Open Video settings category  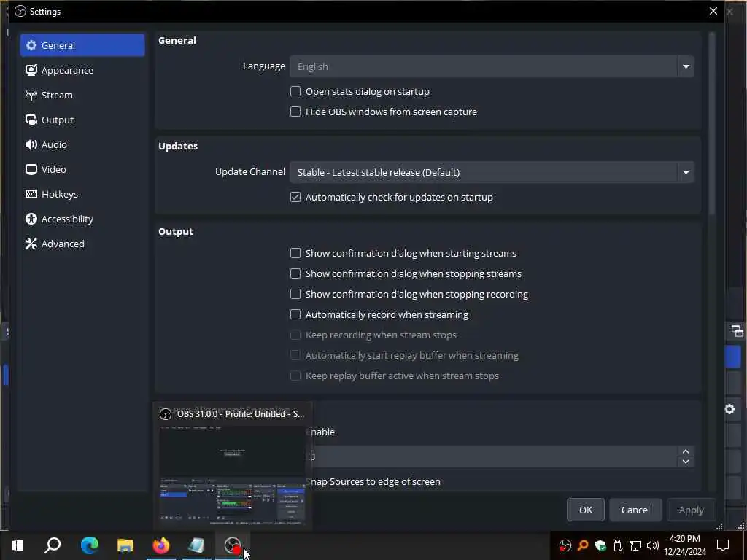coord(82,169)
